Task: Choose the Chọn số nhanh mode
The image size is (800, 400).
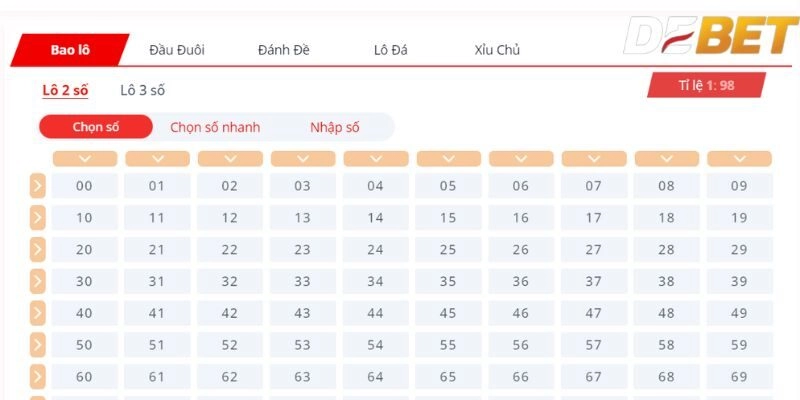Action: coord(215,127)
